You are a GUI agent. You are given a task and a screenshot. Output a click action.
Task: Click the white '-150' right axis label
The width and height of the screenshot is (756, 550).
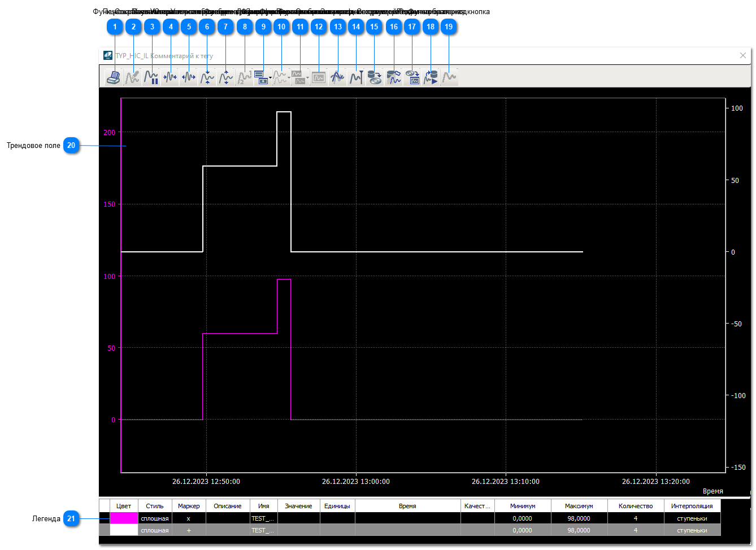[738, 468]
